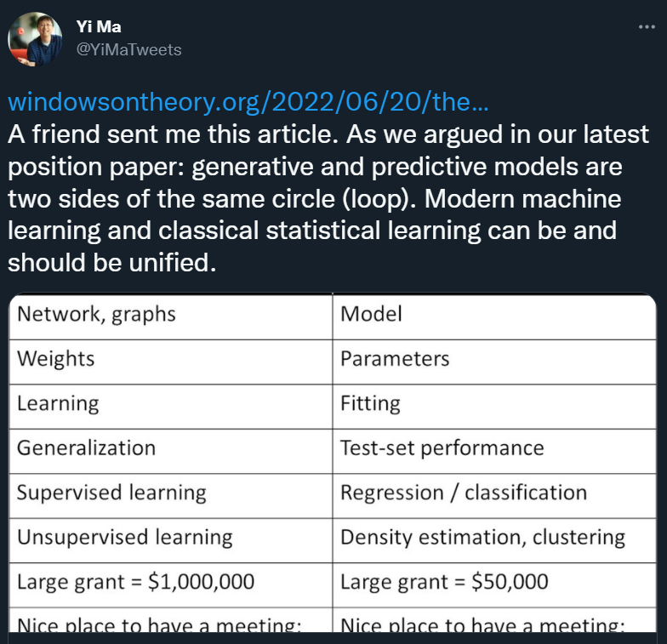Image resolution: width=667 pixels, height=644 pixels.
Task: Click the 'Learning' table cell
Action: [x=170, y=407]
